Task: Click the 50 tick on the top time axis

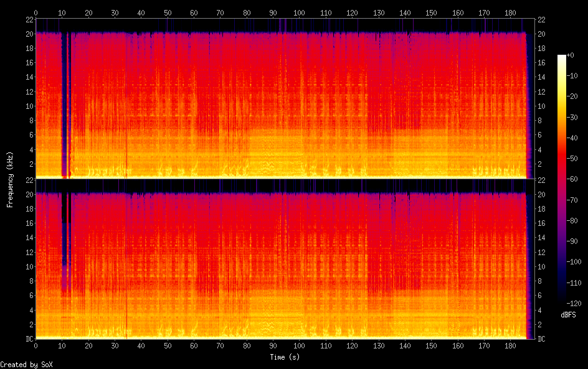Action: tap(168, 12)
